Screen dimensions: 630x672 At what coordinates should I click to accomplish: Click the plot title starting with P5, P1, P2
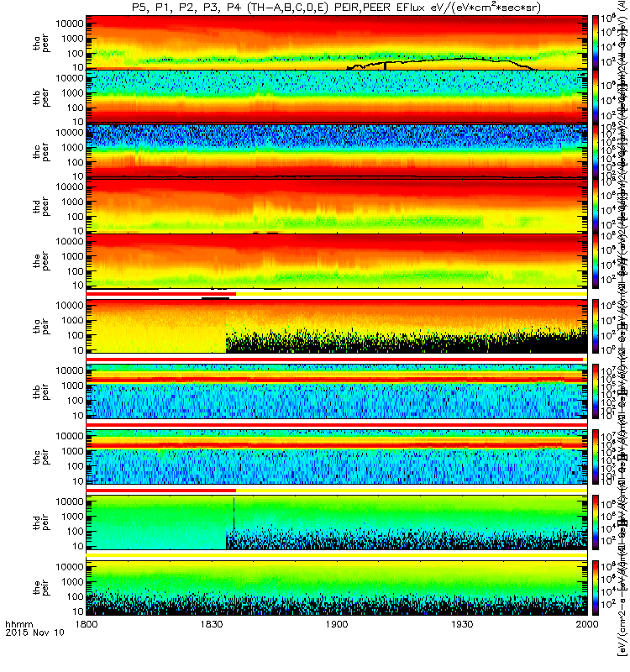pyautogui.click(x=336, y=8)
